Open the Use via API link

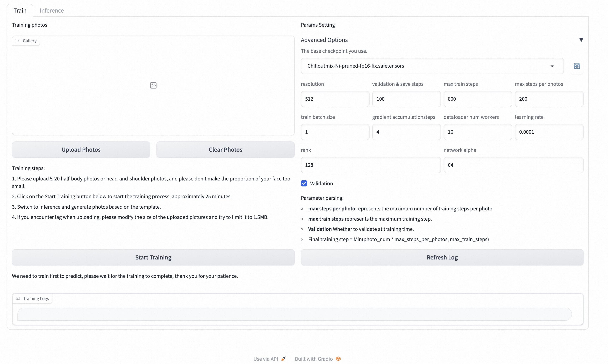point(266,359)
